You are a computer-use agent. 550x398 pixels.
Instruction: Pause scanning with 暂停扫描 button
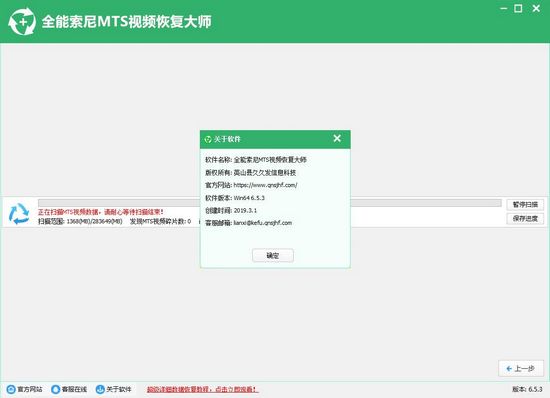click(x=525, y=205)
